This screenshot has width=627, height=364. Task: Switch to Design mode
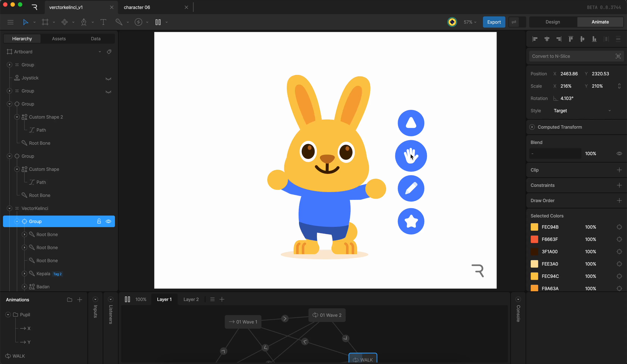pos(553,22)
